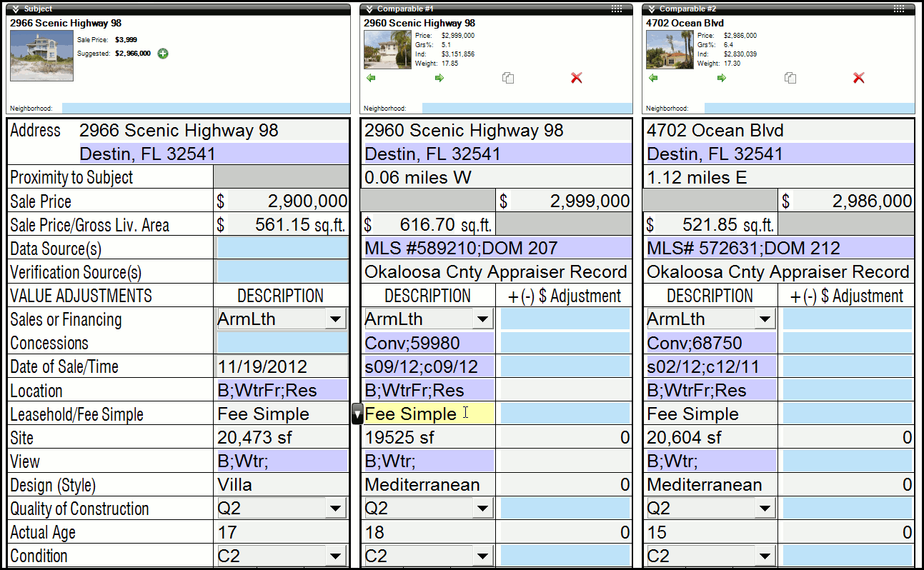The image size is (924, 570).
Task: Move Comparable #1 right with green arrow
Action: tap(439, 78)
